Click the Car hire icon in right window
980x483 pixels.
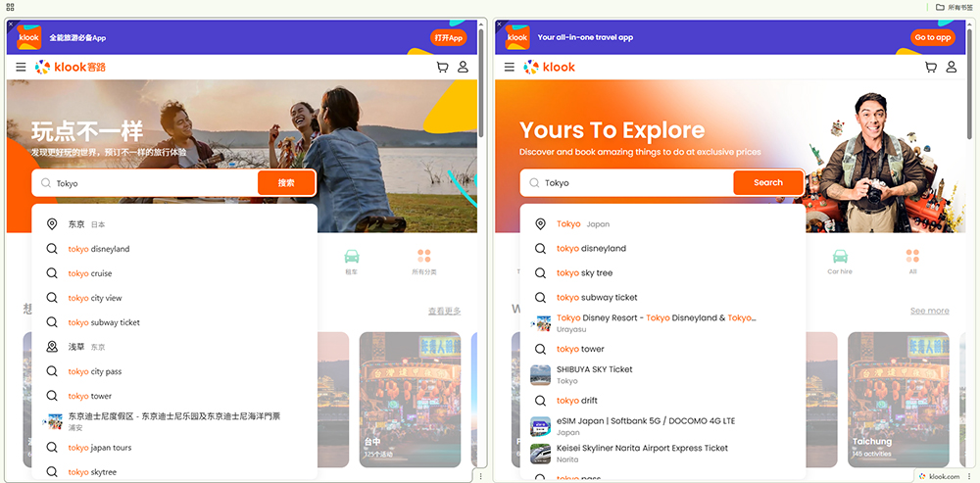pos(840,256)
